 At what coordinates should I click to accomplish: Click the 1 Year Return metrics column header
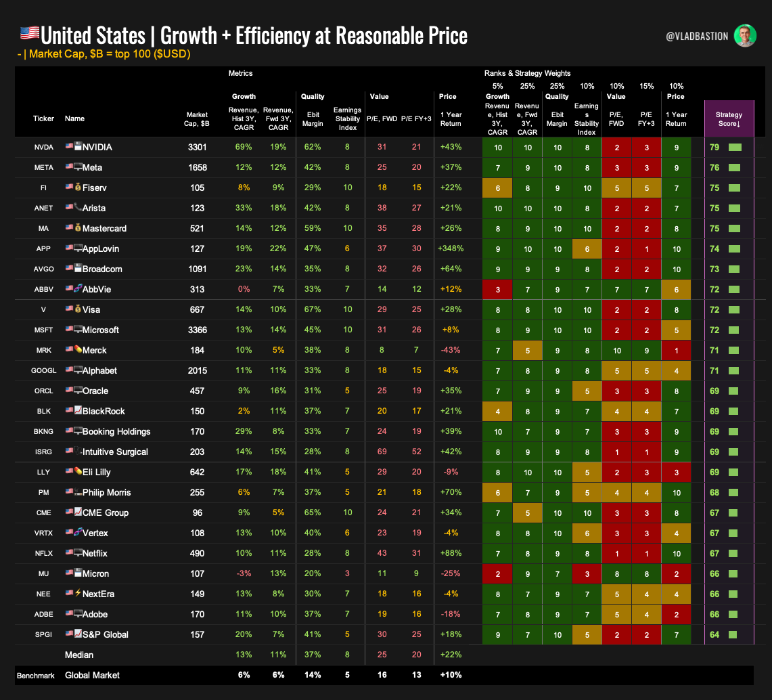(x=451, y=118)
